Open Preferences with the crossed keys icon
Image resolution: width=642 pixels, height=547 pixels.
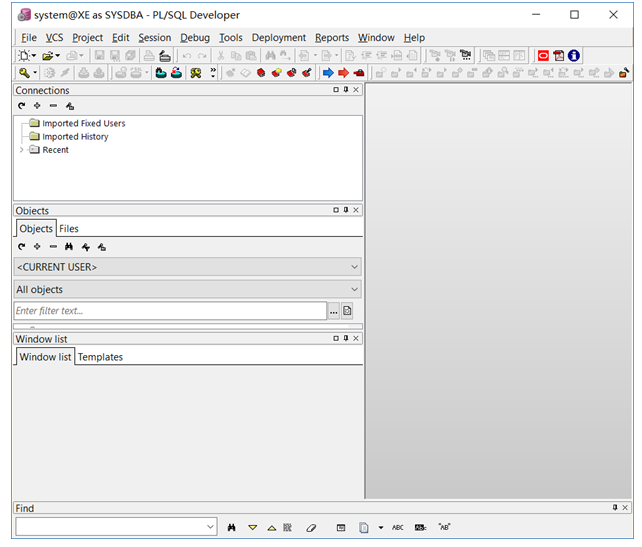(x=196, y=73)
